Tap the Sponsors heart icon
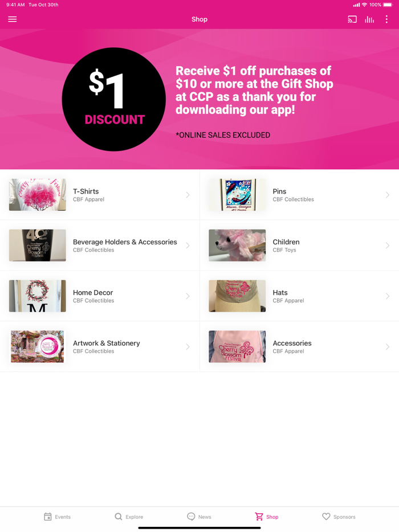Screen dimensions: 399x532 point(326,517)
